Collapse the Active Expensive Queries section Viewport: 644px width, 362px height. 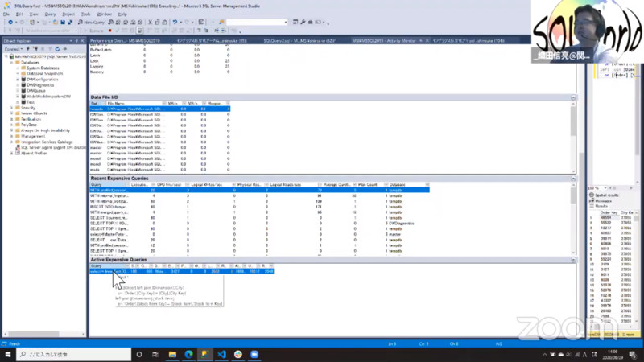tap(573, 260)
